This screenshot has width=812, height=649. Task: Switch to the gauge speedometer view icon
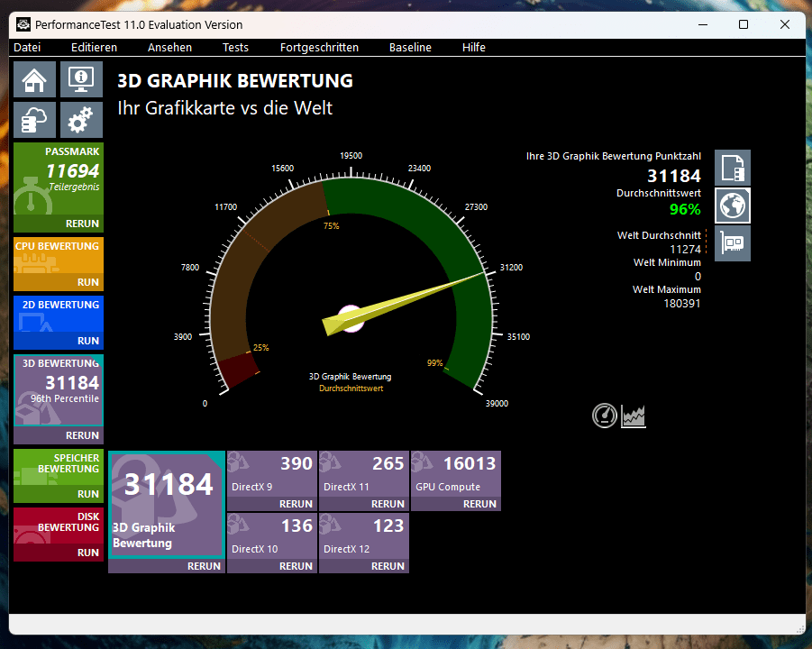point(605,416)
